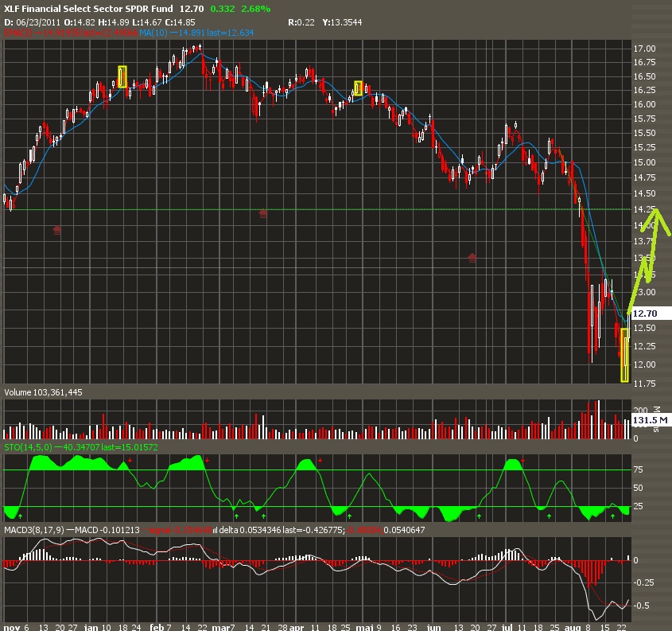This screenshot has width=672, height=631.
Task: Click the high value H:14.89
Action: [114, 22]
